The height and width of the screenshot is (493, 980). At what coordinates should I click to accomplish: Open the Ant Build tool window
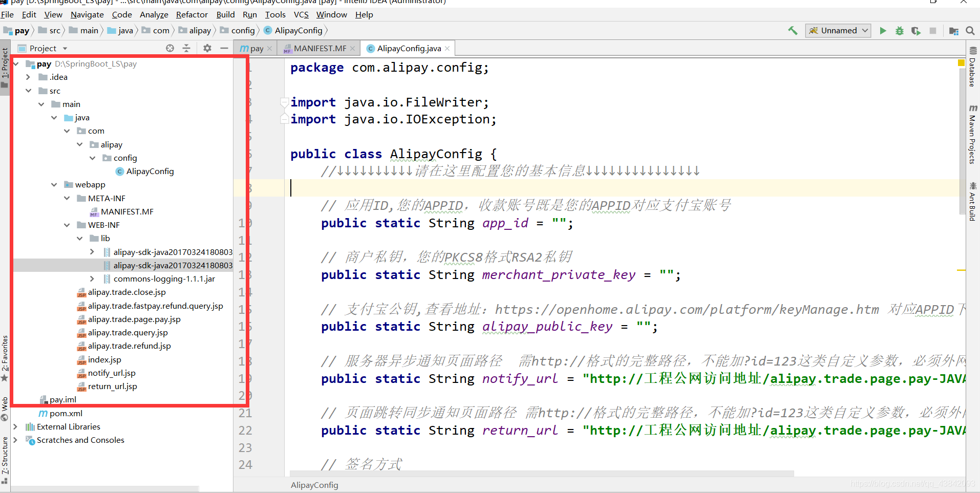click(973, 201)
